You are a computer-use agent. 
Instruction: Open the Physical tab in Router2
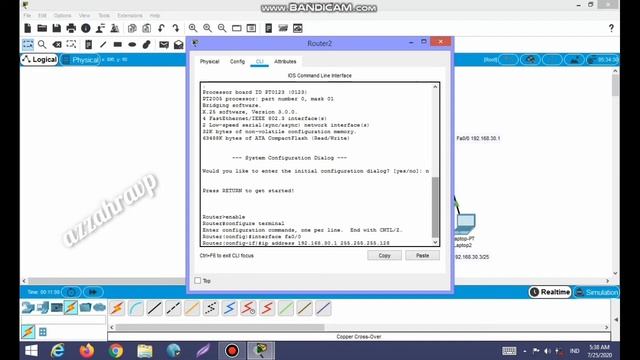click(x=209, y=62)
